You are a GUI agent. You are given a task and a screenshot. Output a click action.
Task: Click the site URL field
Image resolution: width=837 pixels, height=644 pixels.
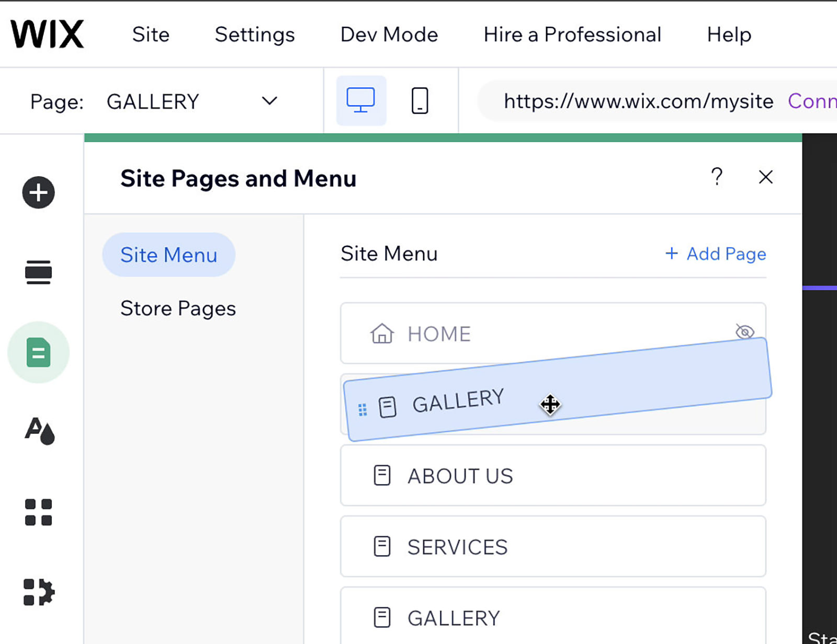click(x=638, y=101)
